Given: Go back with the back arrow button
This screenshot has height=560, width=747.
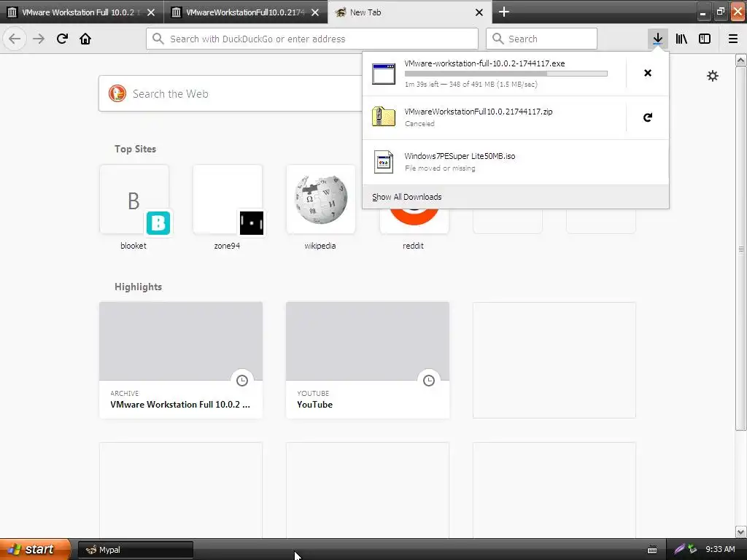Looking at the screenshot, I should [x=15, y=39].
